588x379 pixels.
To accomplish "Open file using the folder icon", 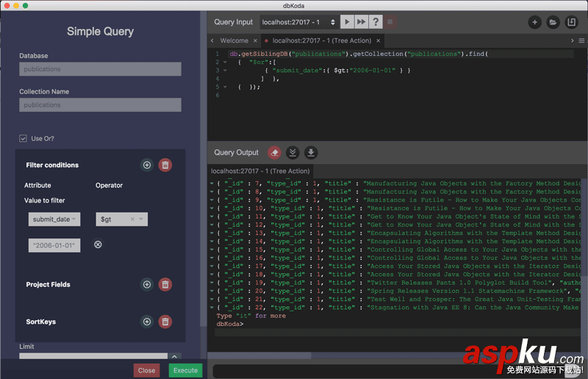I will point(553,23).
